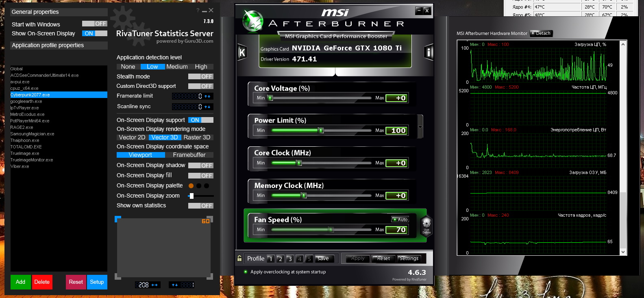Toggle the Show own statistics switch

[201, 206]
